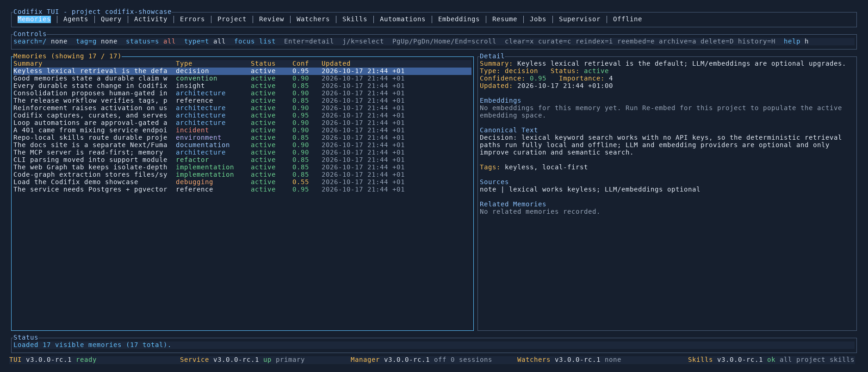
Task: Click the focus list control
Action: point(254,42)
